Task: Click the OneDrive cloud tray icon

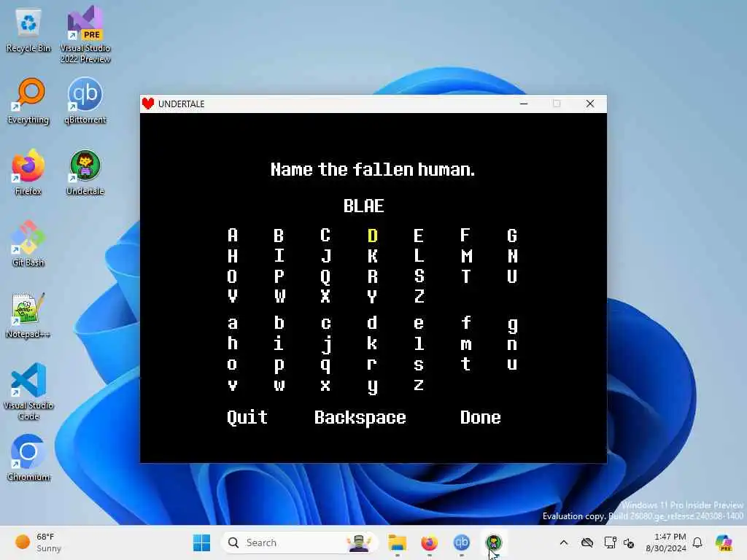Action: click(x=587, y=542)
